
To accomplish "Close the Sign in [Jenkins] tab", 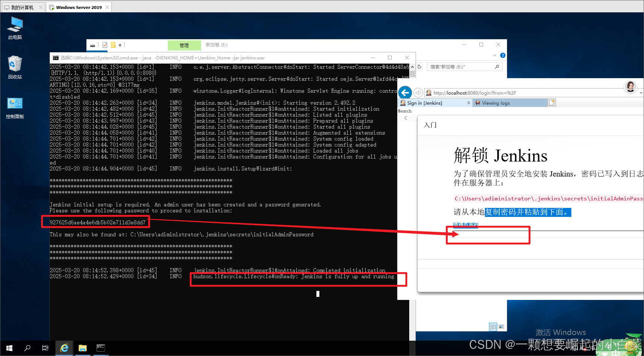I will (468, 103).
